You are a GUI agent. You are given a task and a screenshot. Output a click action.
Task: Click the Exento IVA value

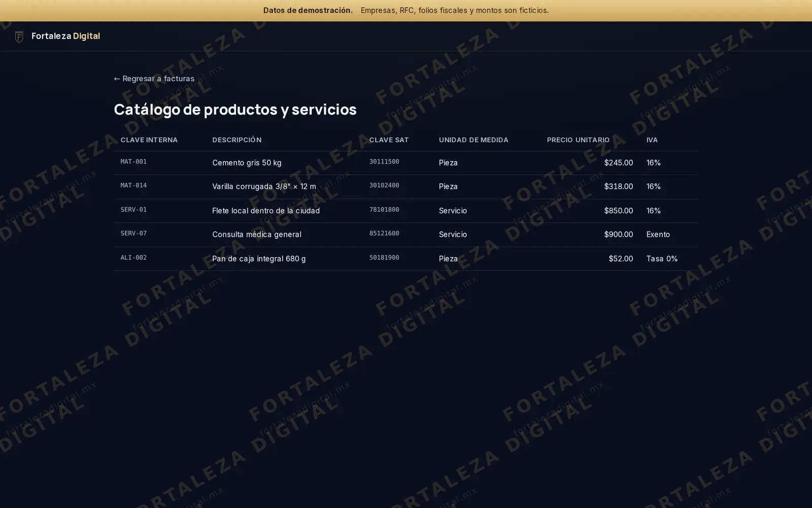658,234
